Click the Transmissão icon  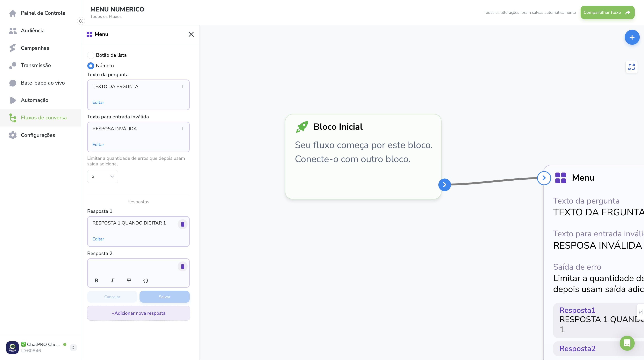pos(13,66)
